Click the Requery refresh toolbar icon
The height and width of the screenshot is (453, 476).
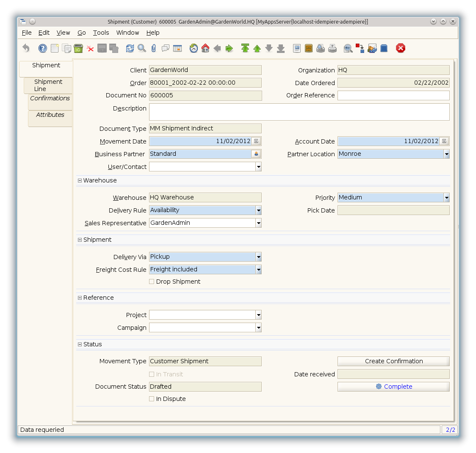(130, 48)
